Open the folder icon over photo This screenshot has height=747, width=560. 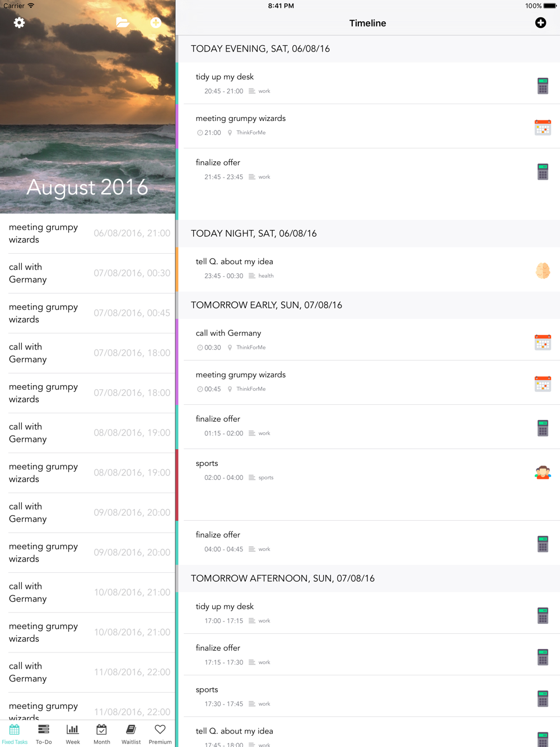(x=123, y=22)
